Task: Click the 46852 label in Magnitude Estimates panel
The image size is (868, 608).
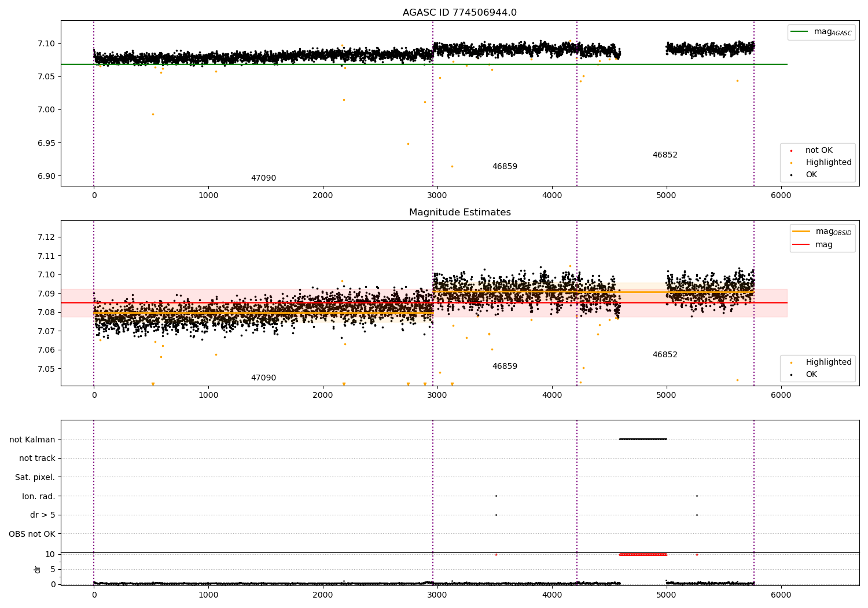Action: click(x=665, y=355)
